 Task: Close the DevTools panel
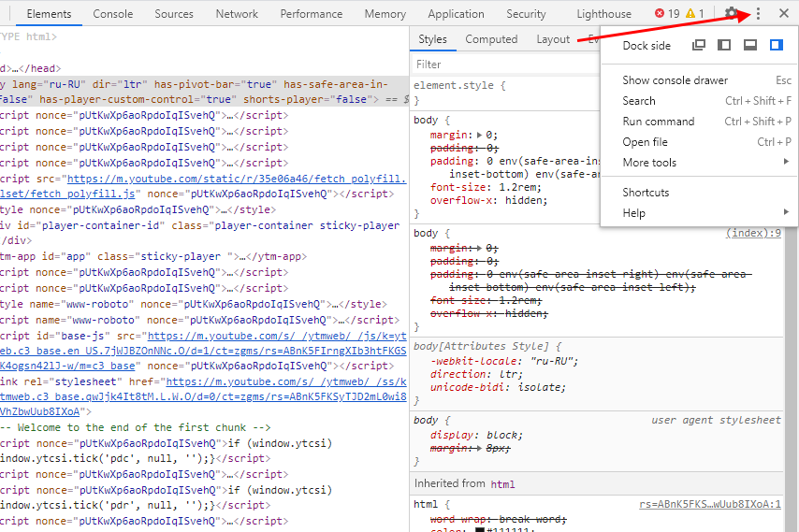coord(783,13)
